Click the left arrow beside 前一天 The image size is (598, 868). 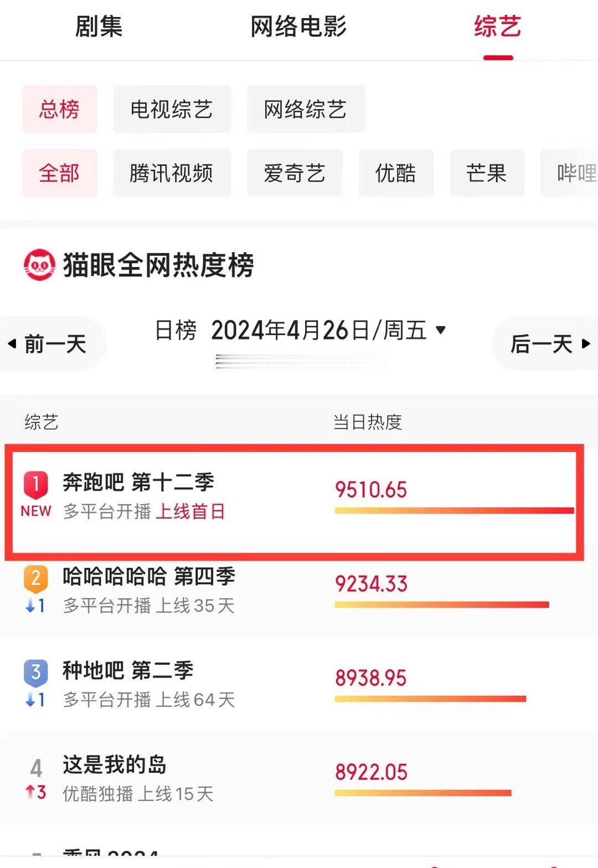click(x=12, y=344)
